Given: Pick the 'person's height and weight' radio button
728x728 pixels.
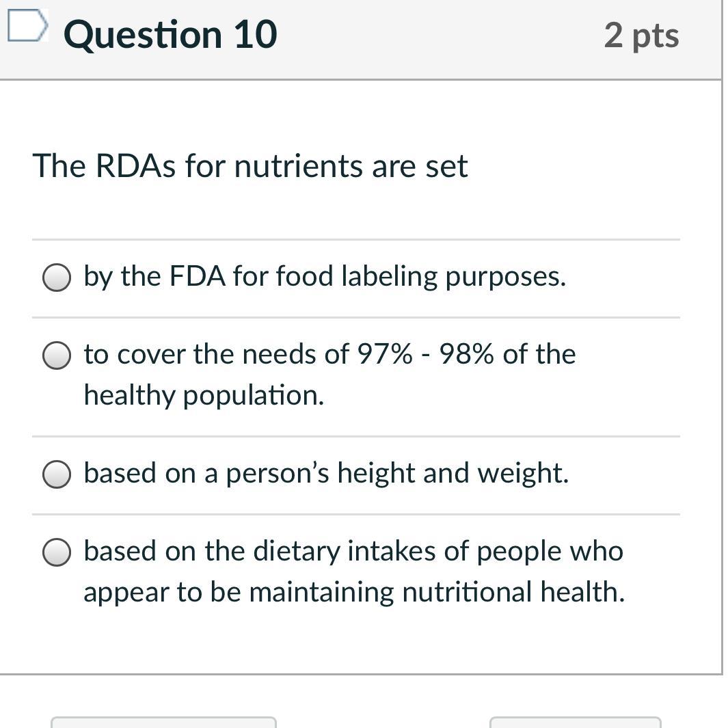Looking at the screenshot, I should click(x=57, y=475).
